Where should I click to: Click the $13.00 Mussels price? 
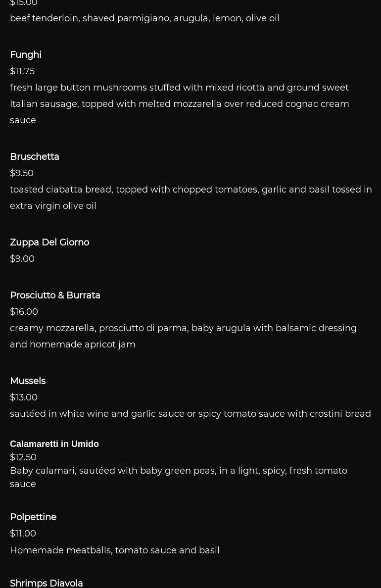click(24, 397)
